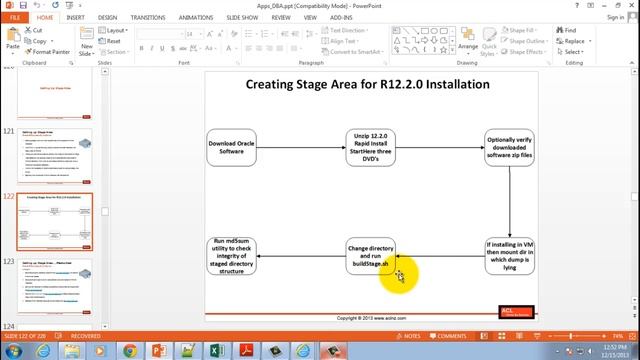The image size is (640, 360).
Task: Switch to the DESIGN tab
Action: [x=107, y=18]
